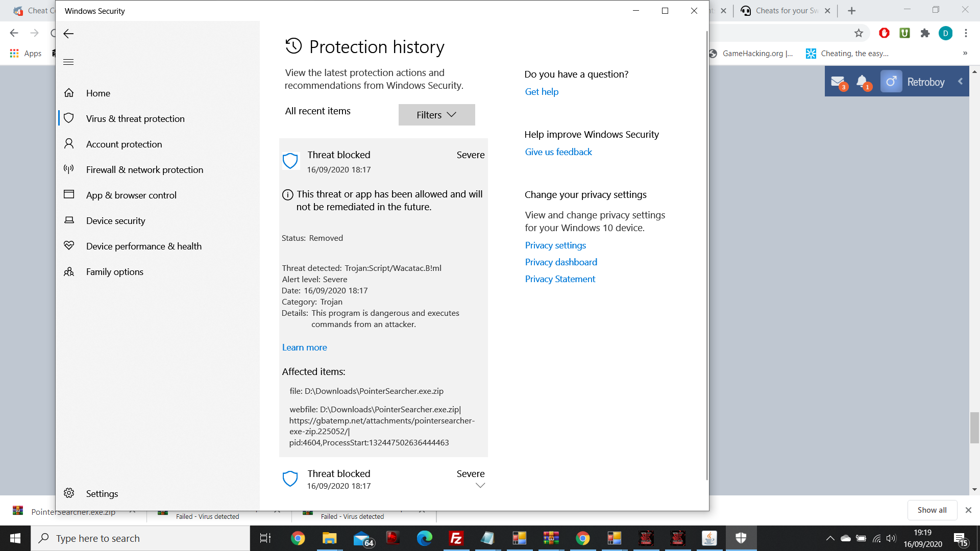The image size is (980, 551).
Task: Open Mail app on taskbar
Action: click(x=363, y=538)
